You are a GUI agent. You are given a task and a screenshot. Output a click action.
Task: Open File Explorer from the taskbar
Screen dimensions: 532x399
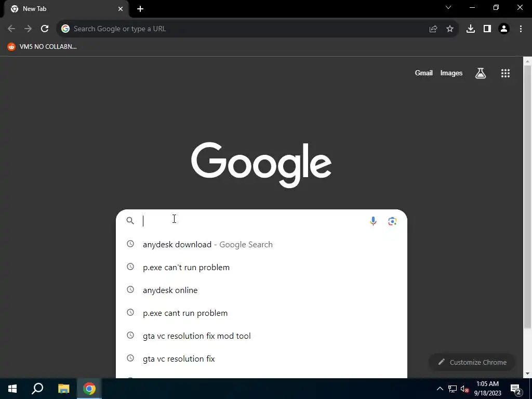point(63,389)
